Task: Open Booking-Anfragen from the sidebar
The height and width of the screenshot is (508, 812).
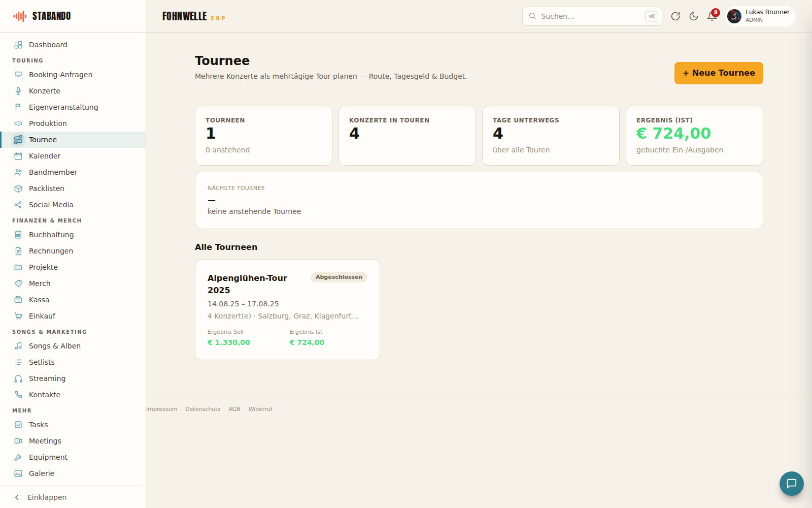Action: pyautogui.click(x=73, y=75)
